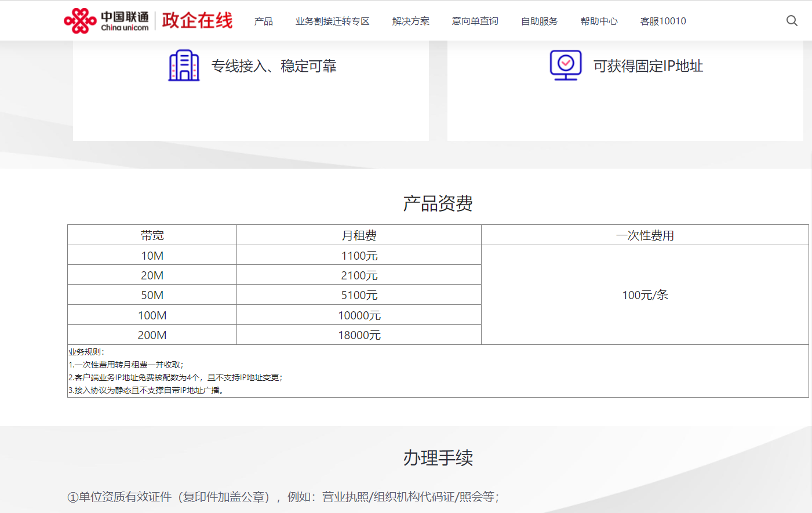Select the 10M bandwidth cell
Screen dimensions: 812x513
pos(152,256)
